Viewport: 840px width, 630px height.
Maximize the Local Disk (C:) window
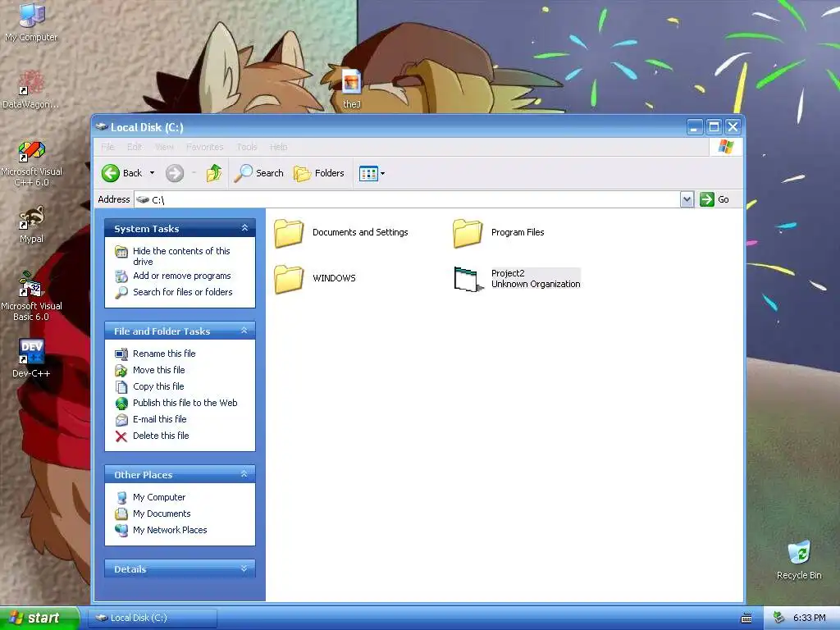714,127
